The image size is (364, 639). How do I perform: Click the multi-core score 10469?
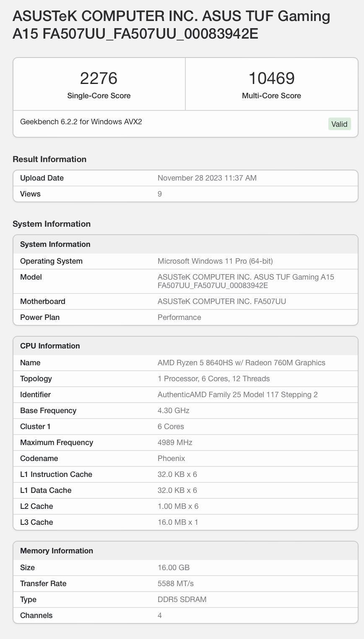tap(271, 78)
